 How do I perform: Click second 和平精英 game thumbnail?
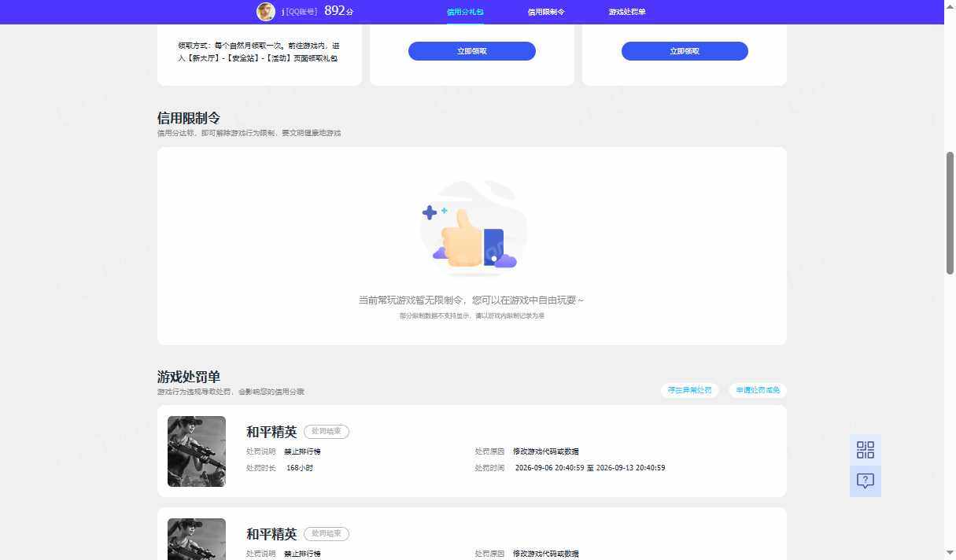[x=197, y=540]
